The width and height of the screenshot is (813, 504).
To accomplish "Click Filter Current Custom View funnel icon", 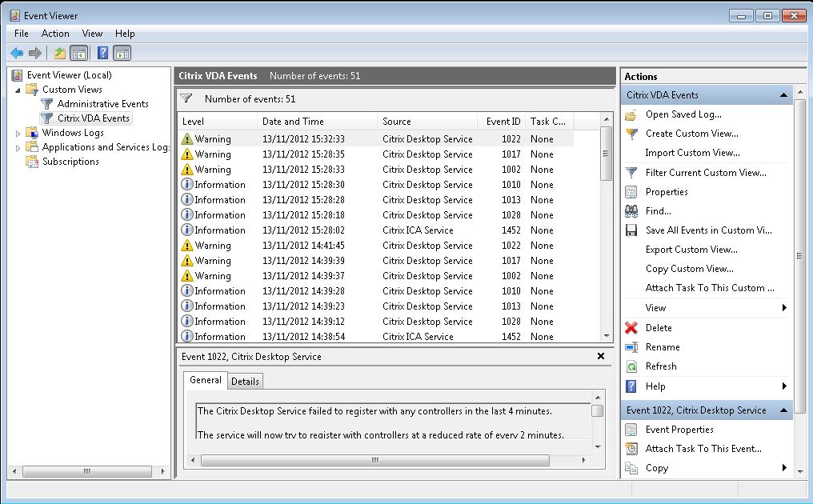I will point(631,173).
